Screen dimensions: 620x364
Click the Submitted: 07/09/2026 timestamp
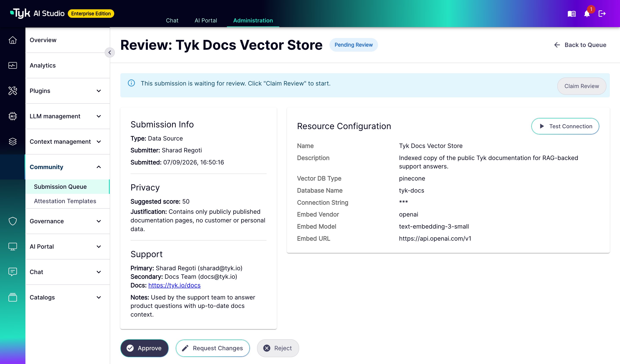[x=177, y=162]
